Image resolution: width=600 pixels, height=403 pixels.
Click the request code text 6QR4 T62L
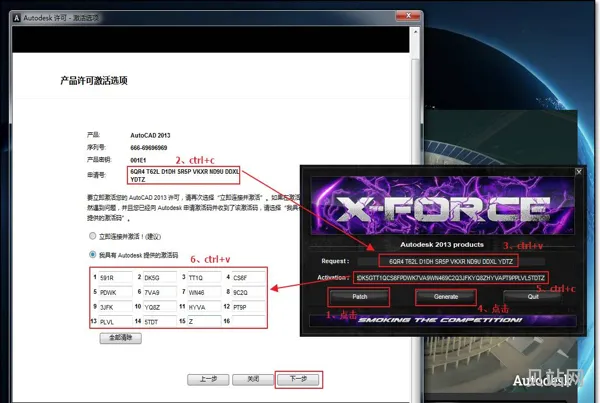[x=184, y=176]
